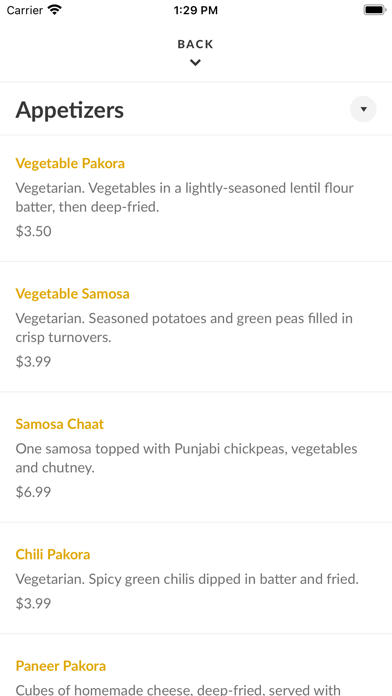
Task: Tap the Wi-Fi icon in status bar
Action: point(55,10)
